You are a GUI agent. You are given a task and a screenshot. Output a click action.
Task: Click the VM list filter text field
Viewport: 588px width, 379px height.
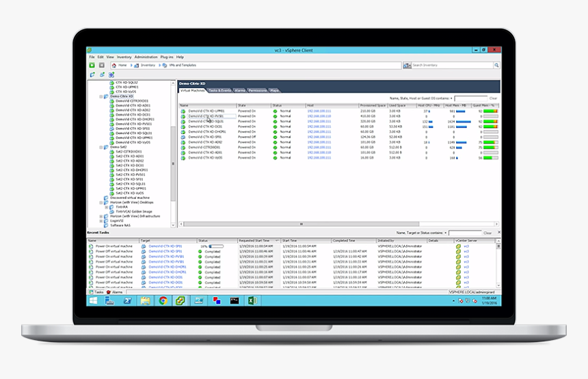point(470,99)
